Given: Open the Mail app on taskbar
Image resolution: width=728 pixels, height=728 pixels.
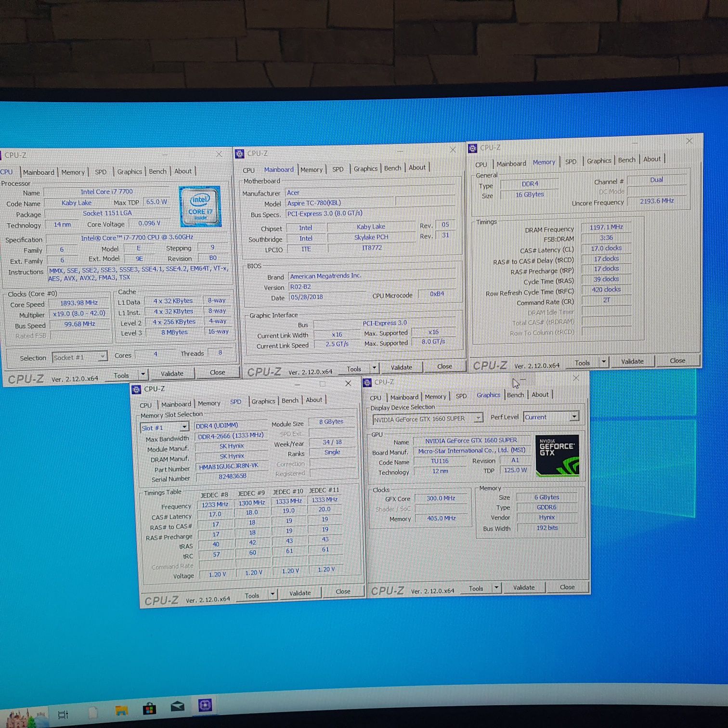Looking at the screenshot, I should [178, 706].
